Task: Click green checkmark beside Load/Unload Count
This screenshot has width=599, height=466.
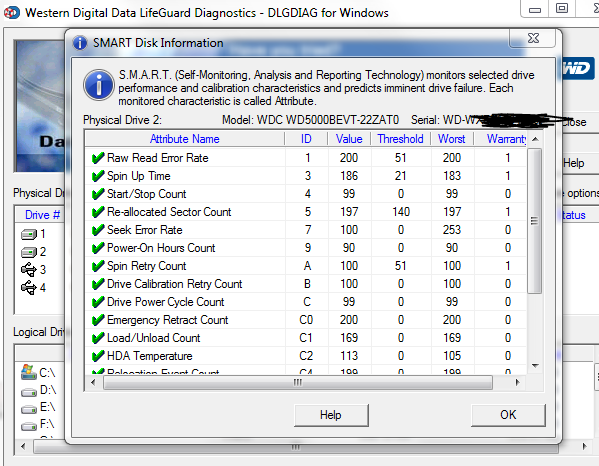Action: tap(98, 338)
